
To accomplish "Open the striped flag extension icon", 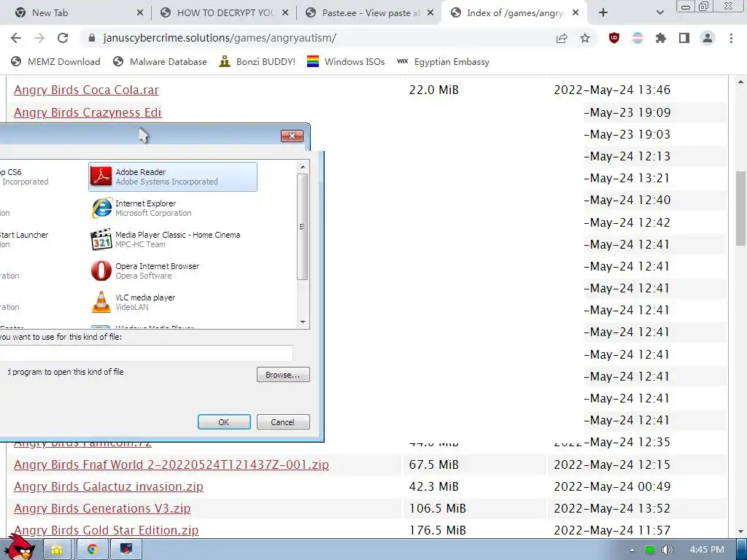I will click(x=638, y=38).
